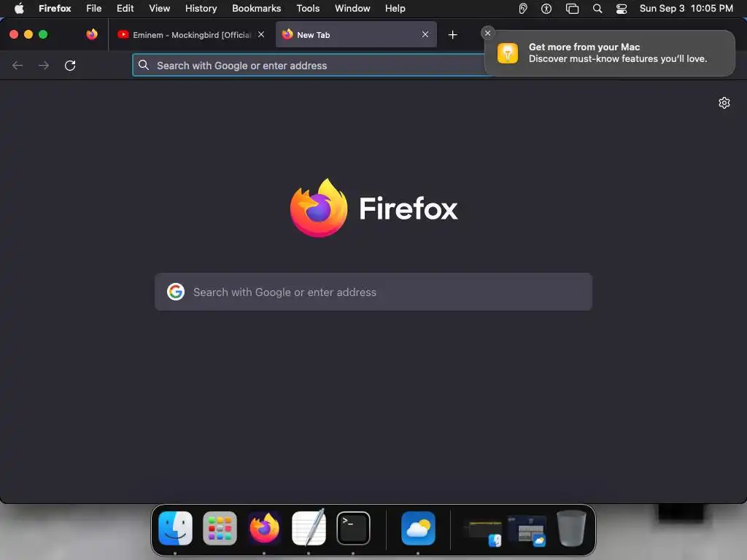Image resolution: width=747 pixels, height=560 pixels.
Task: Open Terminal from the dock
Action: [353, 528]
